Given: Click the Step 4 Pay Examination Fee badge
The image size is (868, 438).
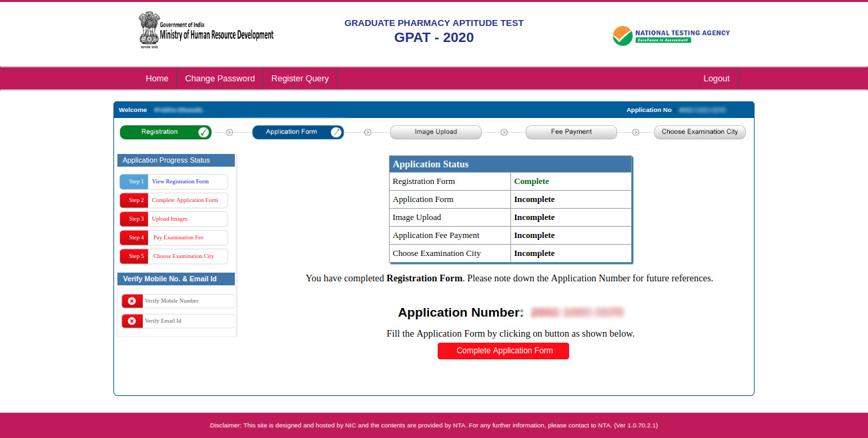Looking at the screenshot, I should [x=134, y=237].
